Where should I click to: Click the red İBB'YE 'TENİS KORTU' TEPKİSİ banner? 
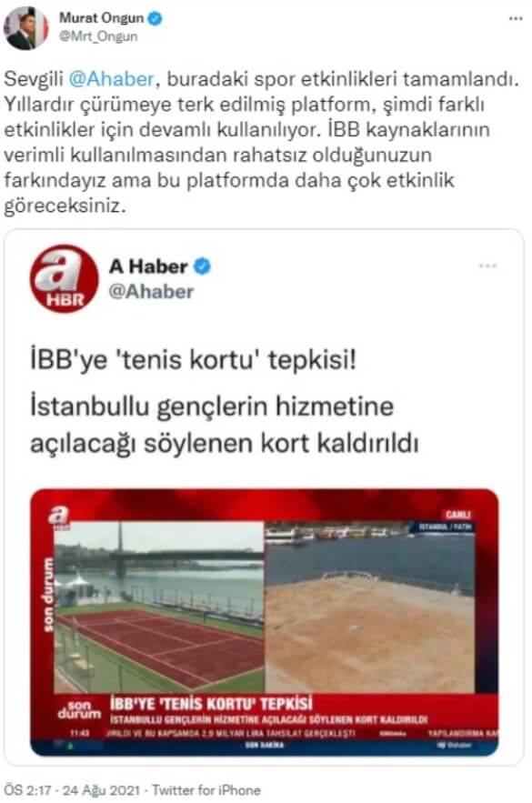tap(211, 703)
